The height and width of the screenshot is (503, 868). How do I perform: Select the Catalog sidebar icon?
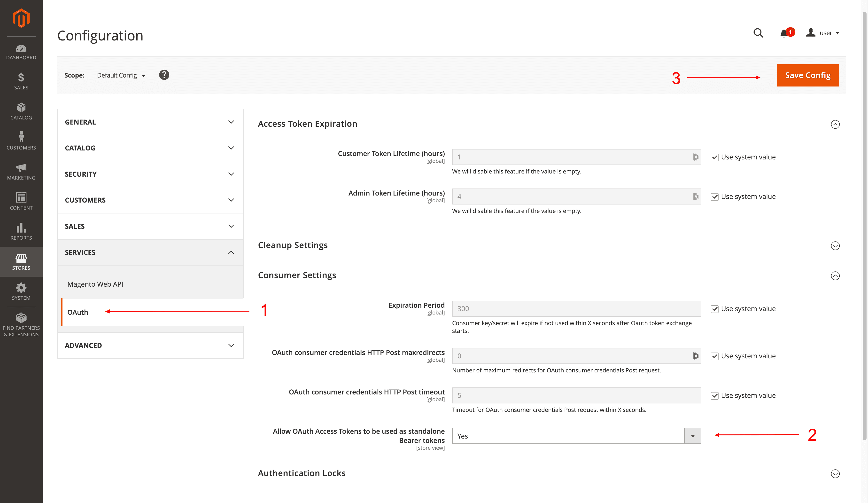point(21,110)
